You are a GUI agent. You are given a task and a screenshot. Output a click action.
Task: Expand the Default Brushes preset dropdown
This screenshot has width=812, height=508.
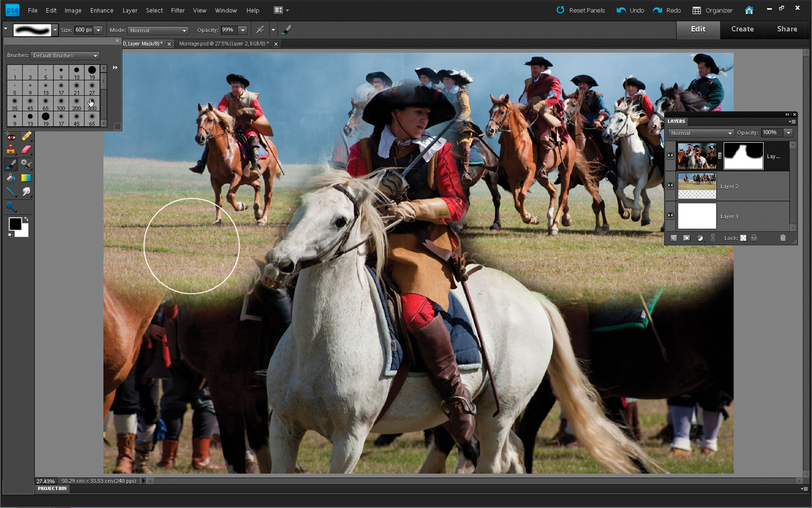point(65,56)
